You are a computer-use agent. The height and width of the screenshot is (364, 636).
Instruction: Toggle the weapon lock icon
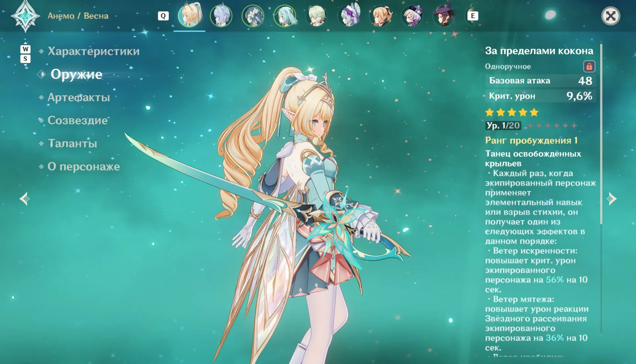(x=589, y=66)
